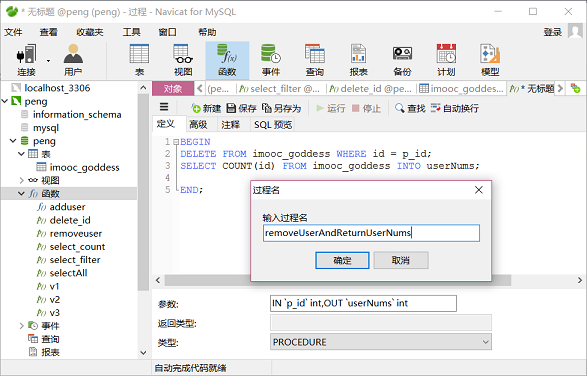Collapse the peng database node

point(13,141)
